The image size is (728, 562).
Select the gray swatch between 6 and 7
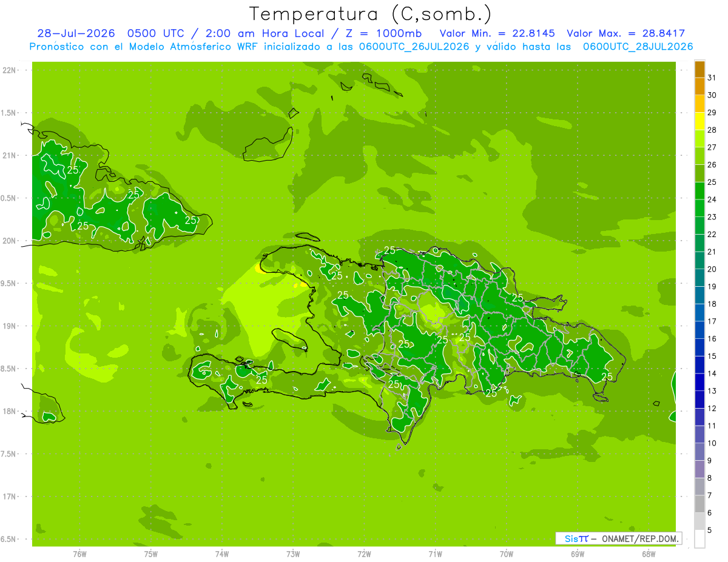(699, 504)
